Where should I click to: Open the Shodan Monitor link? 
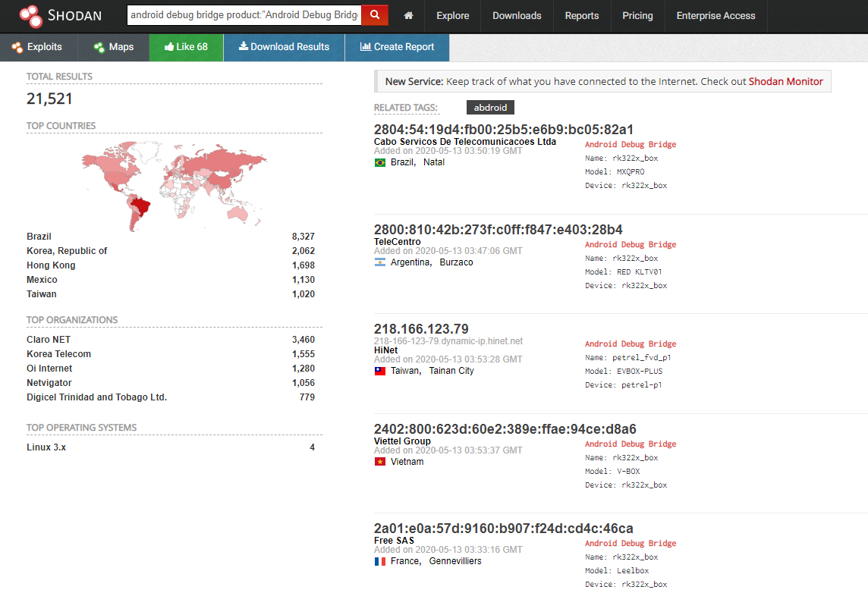(x=785, y=82)
